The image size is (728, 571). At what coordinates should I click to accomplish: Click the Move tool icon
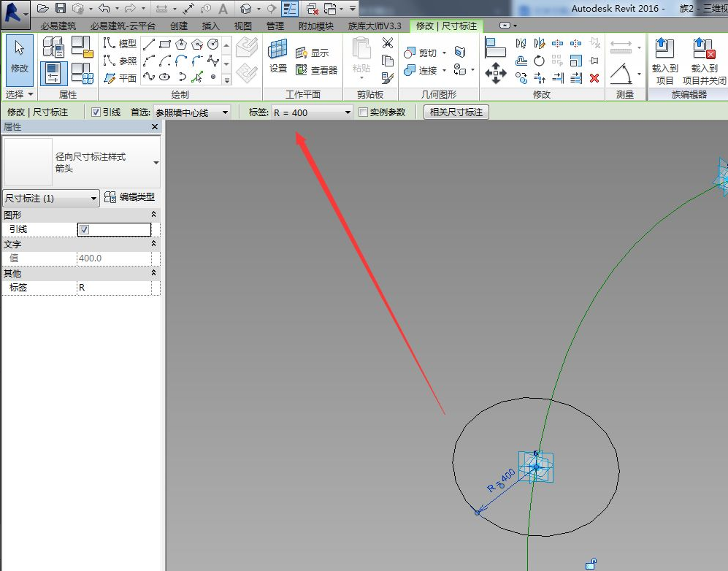coord(496,72)
